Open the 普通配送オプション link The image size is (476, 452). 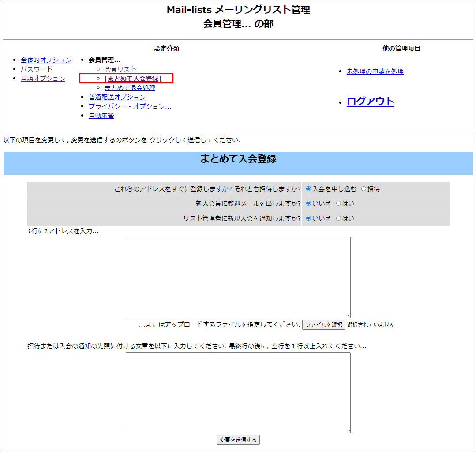click(x=117, y=97)
